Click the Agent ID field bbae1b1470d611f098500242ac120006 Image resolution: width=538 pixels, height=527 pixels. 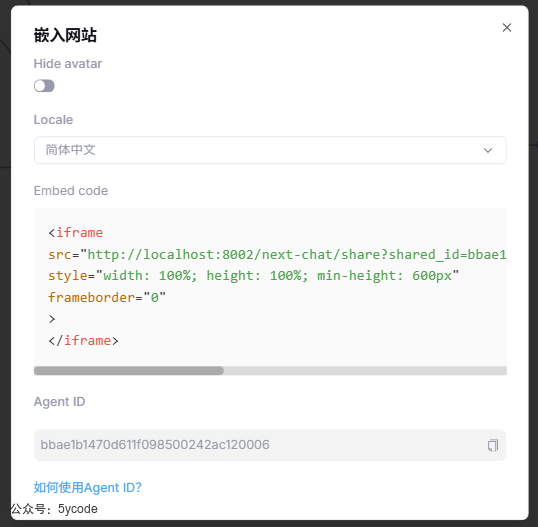pyautogui.click(x=270, y=445)
